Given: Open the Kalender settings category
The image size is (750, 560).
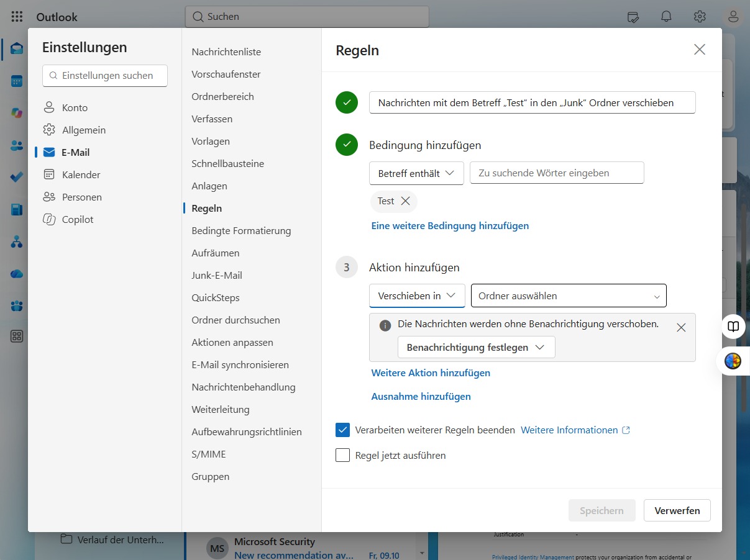Looking at the screenshot, I should [81, 174].
